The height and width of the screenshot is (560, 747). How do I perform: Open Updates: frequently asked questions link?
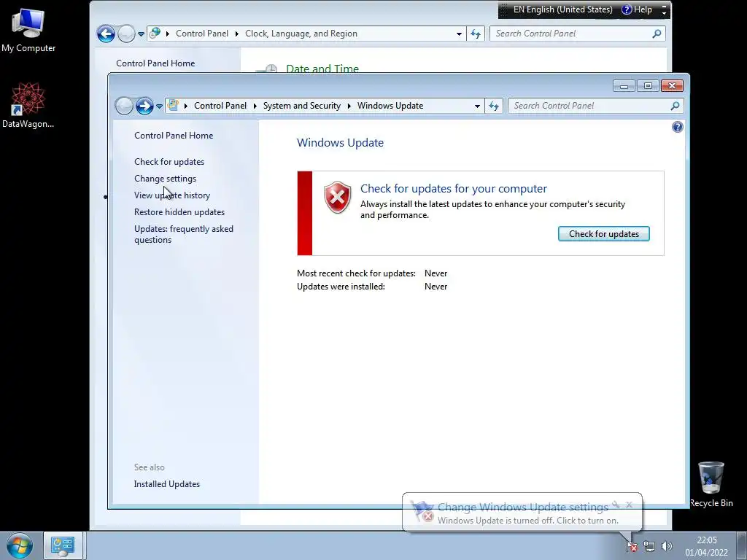pos(183,234)
